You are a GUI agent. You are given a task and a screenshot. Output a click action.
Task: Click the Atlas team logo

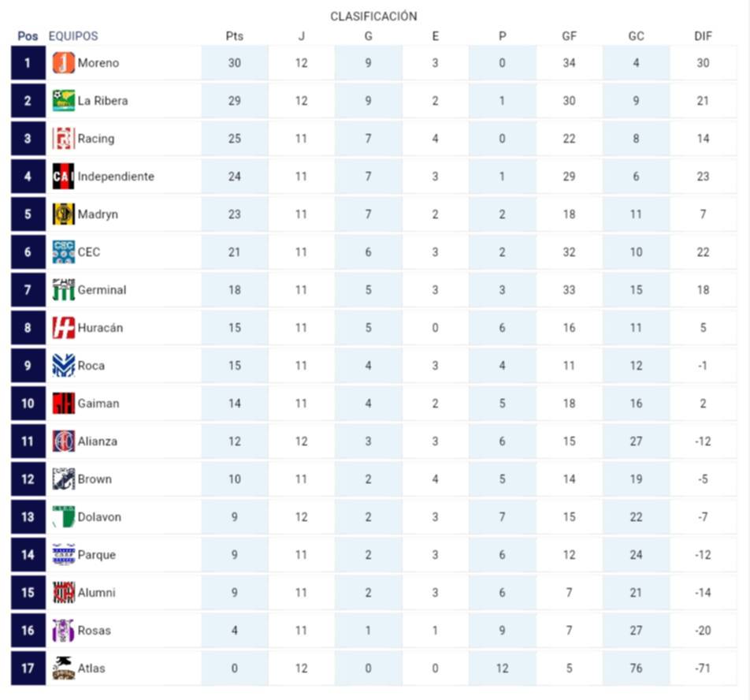[x=63, y=668]
